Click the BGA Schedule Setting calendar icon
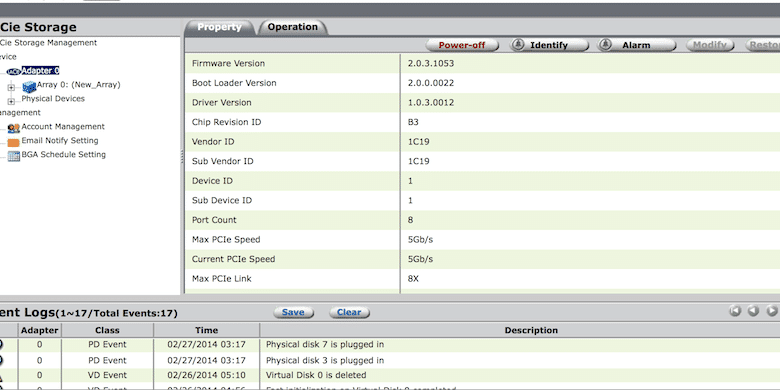This screenshot has height=390, width=780. (13, 156)
